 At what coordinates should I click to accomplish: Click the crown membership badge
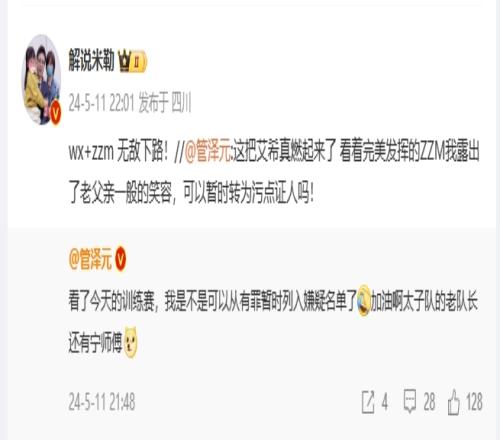133,61
